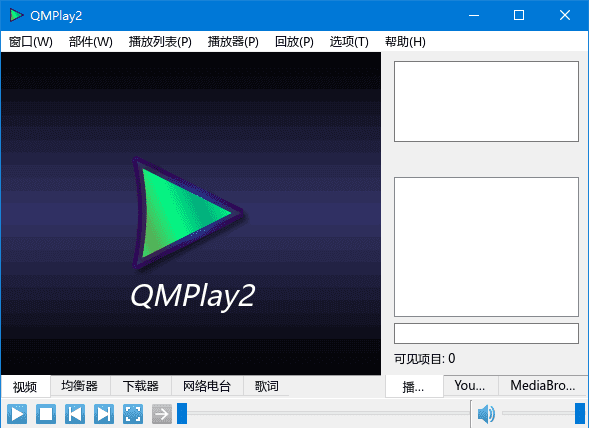Switch to the 均衡器 tab

(80, 386)
